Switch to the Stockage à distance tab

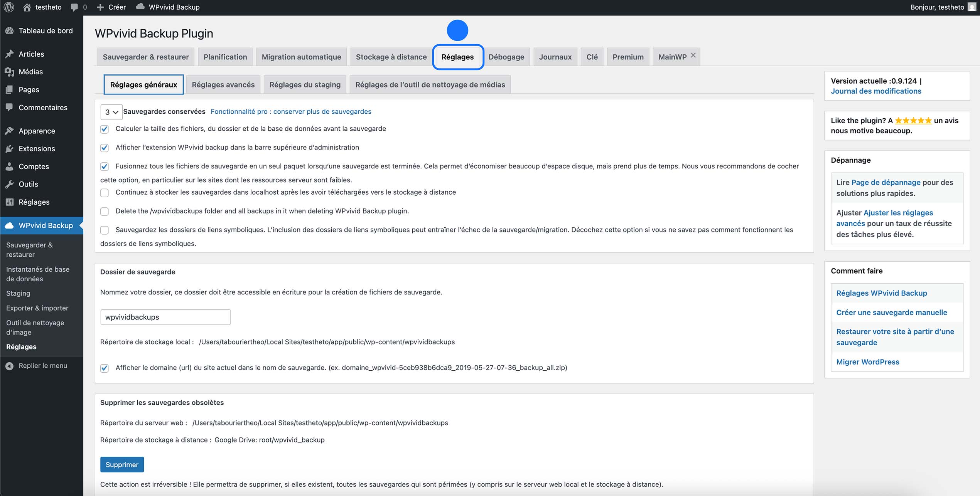pyautogui.click(x=390, y=57)
